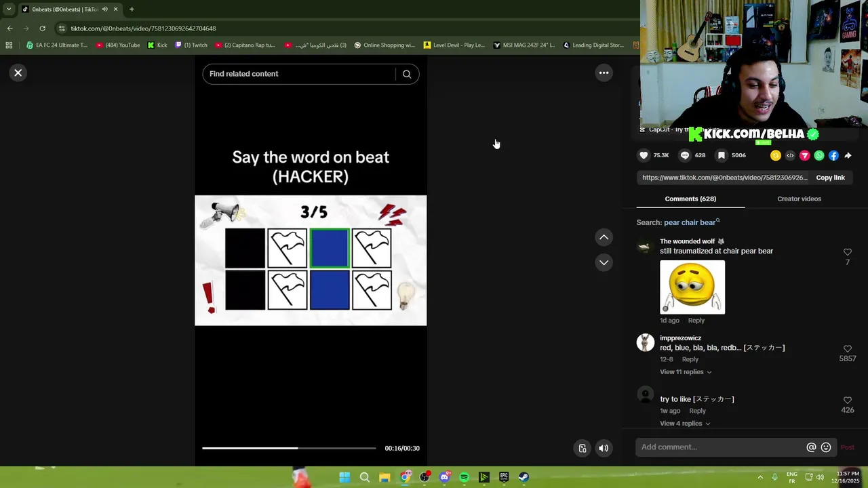868x488 pixels.
Task: Open Level Devil bookmark
Action: coord(454,45)
